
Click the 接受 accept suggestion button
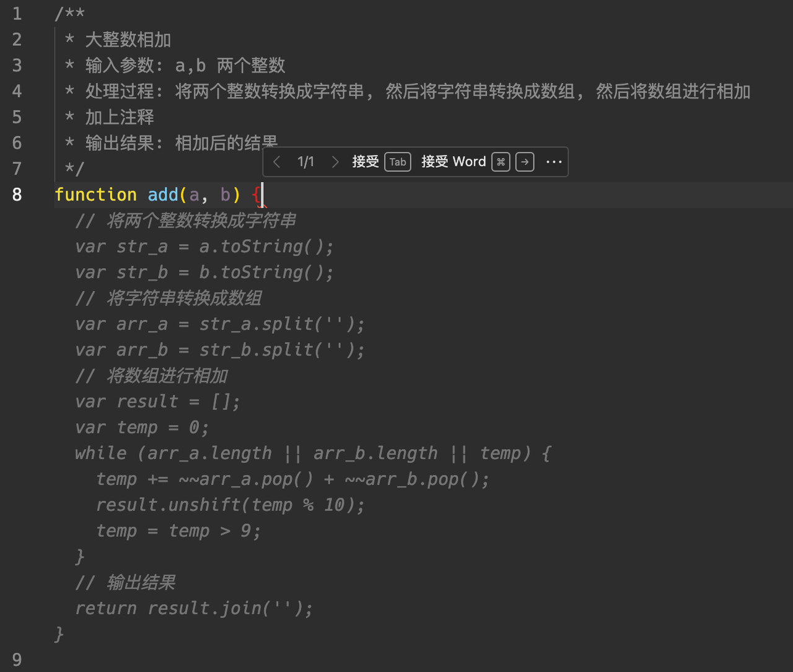click(x=366, y=162)
